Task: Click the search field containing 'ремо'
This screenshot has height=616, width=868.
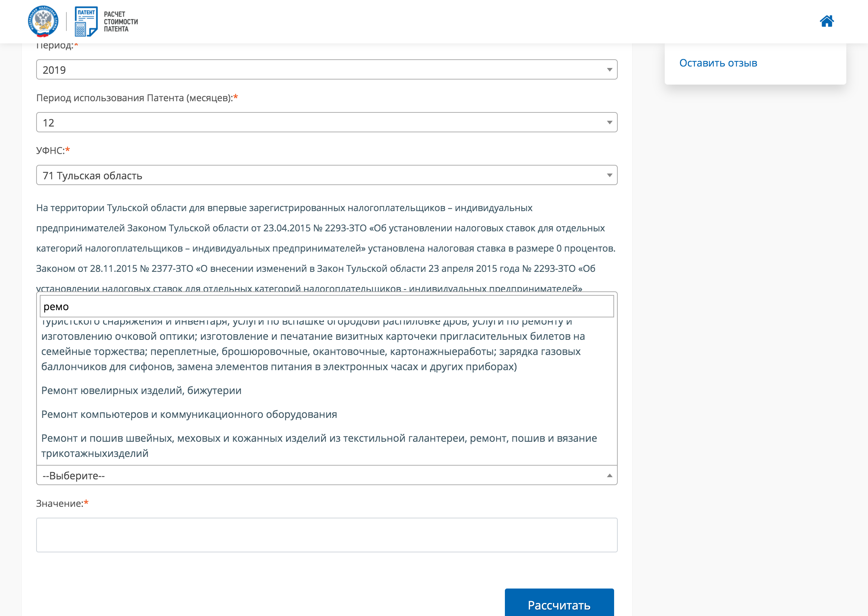Action: (x=326, y=307)
